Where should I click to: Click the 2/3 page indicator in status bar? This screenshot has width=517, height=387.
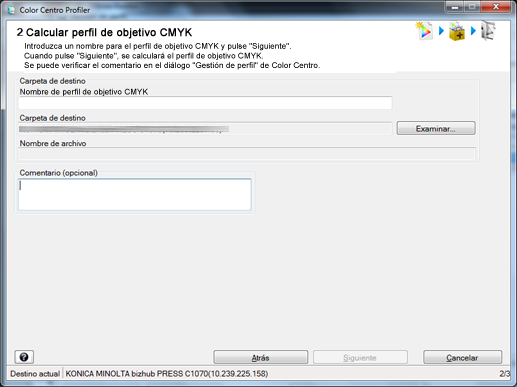(504, 374)
